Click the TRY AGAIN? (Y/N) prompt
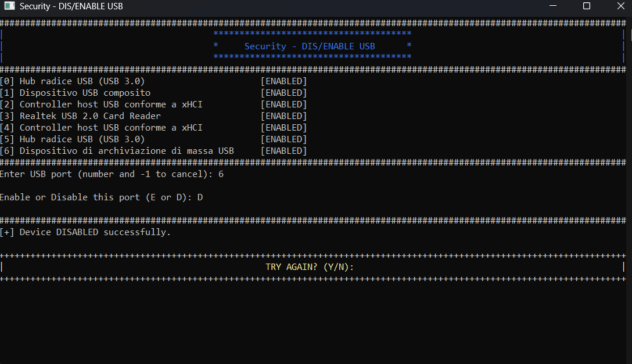The height and width of the screenshot is (364, 632). pos(310,267)
